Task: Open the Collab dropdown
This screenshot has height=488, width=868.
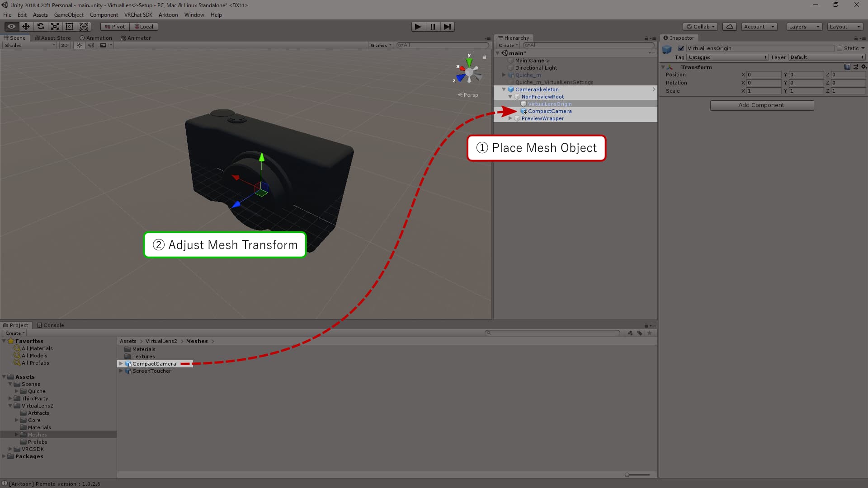Action: point(700,27)
